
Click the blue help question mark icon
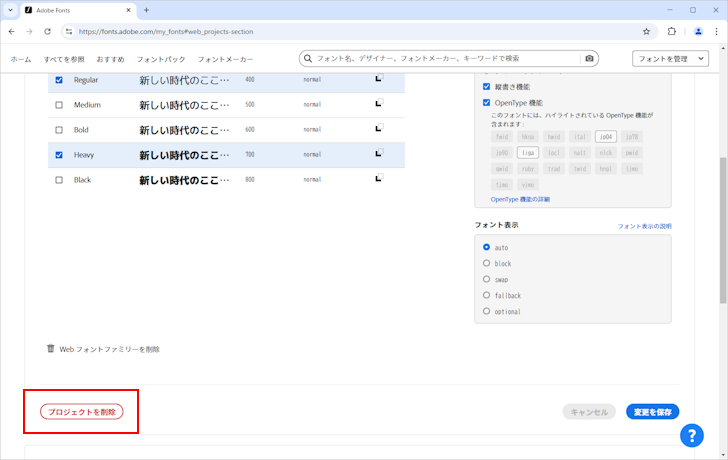tap(691, 435)
